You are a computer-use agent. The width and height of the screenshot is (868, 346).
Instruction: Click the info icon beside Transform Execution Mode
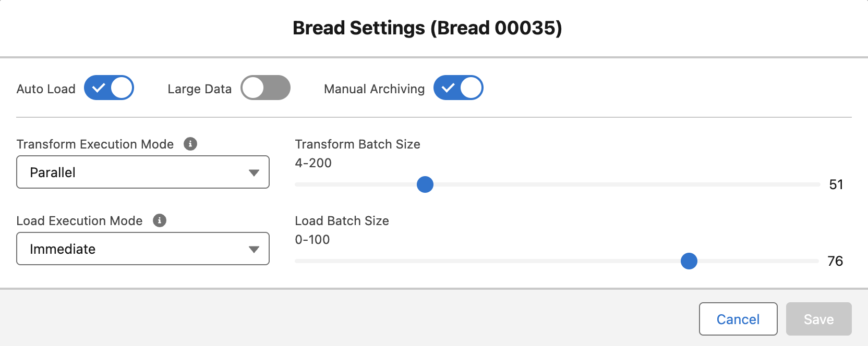tap(191, 144)
